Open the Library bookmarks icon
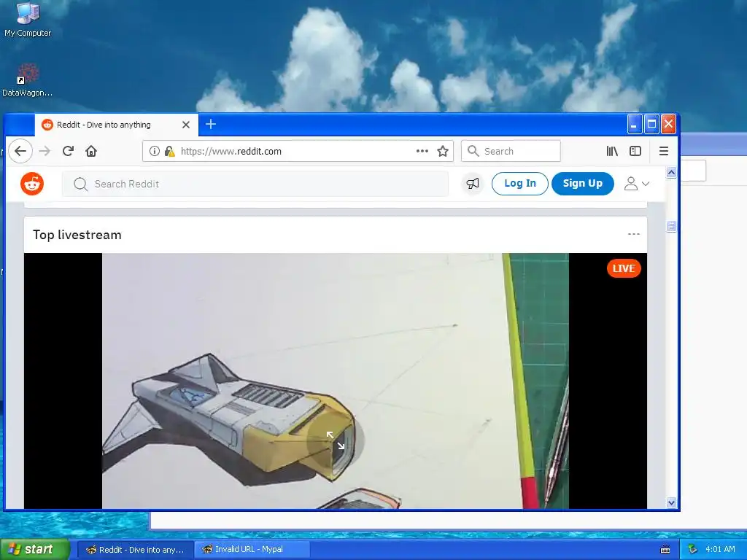The image size is (747, 560). [x=612, y=151]
